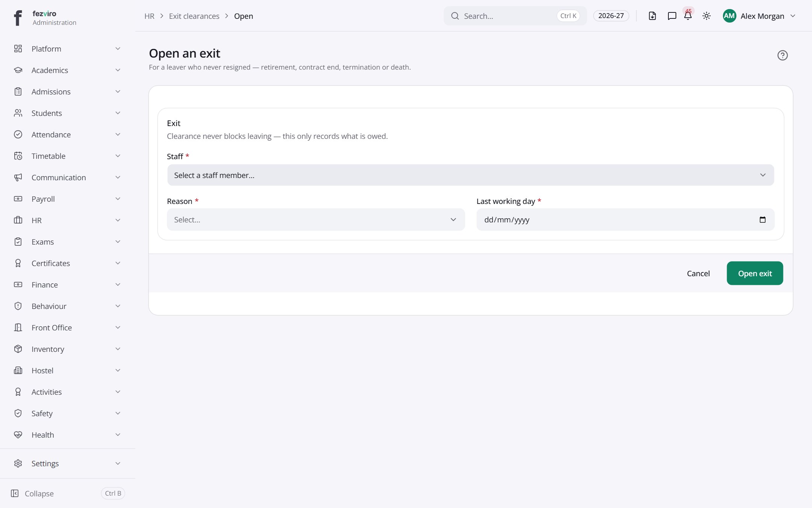The width and height of the screenshot is (812, 508).
Task: Open the downloads file icon in header
Action: tap(652, 16)
